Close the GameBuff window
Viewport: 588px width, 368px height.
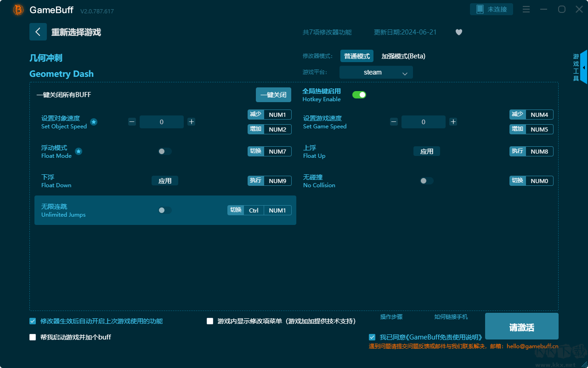579,9
